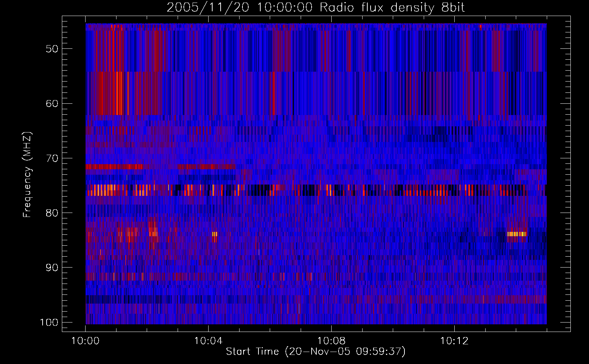Click the 100 frequency tick label

pos(49,323)
